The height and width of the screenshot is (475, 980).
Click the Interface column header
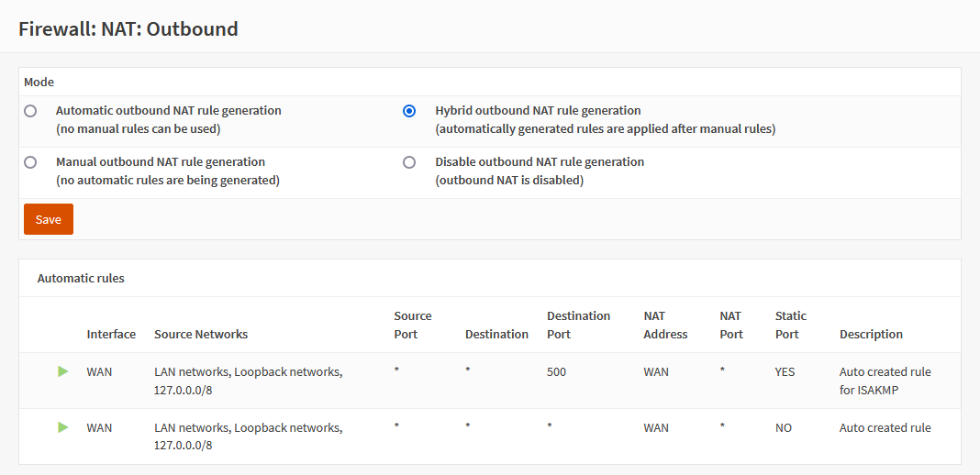tap(111, 334)
